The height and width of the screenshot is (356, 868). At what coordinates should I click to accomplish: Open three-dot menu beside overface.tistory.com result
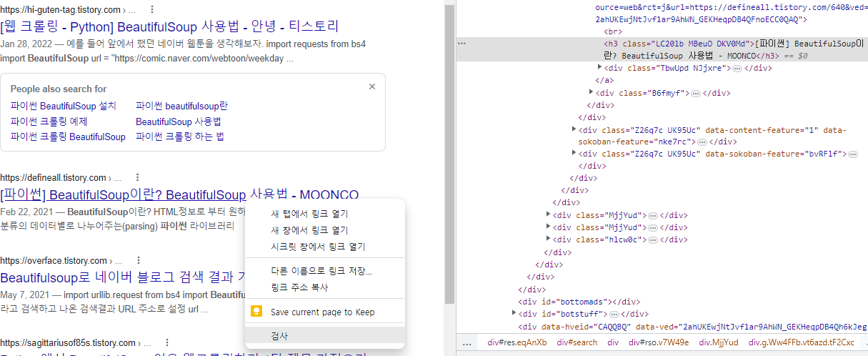click(x=138, y=260)
